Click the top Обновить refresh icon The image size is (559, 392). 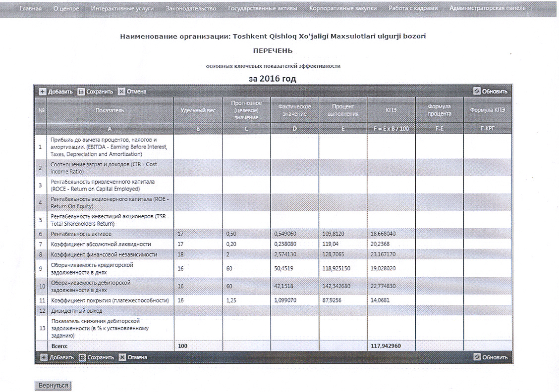pos(477,92)
